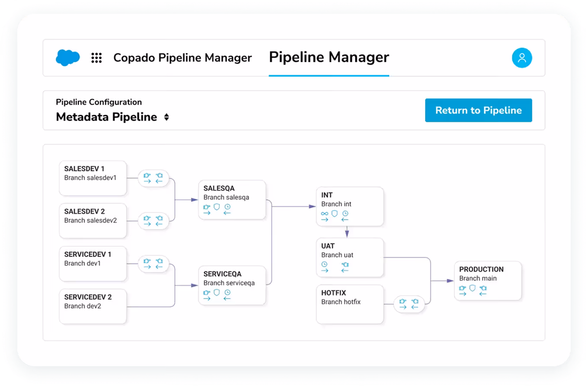Click HOTFIX back promotion hand icon
Screen dimensions: 588x387
click(x=415, y=301)
